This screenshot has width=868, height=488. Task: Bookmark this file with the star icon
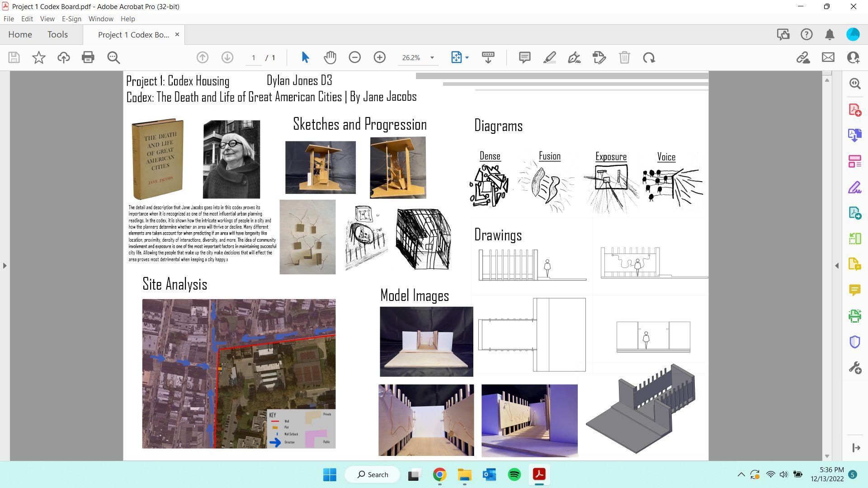click(39, 57)
